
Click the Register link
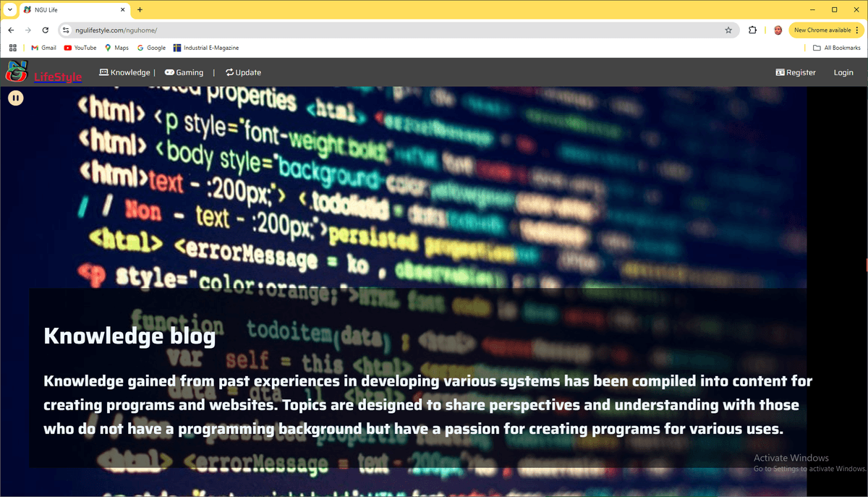pyautogui.click(x=796, y=72)
